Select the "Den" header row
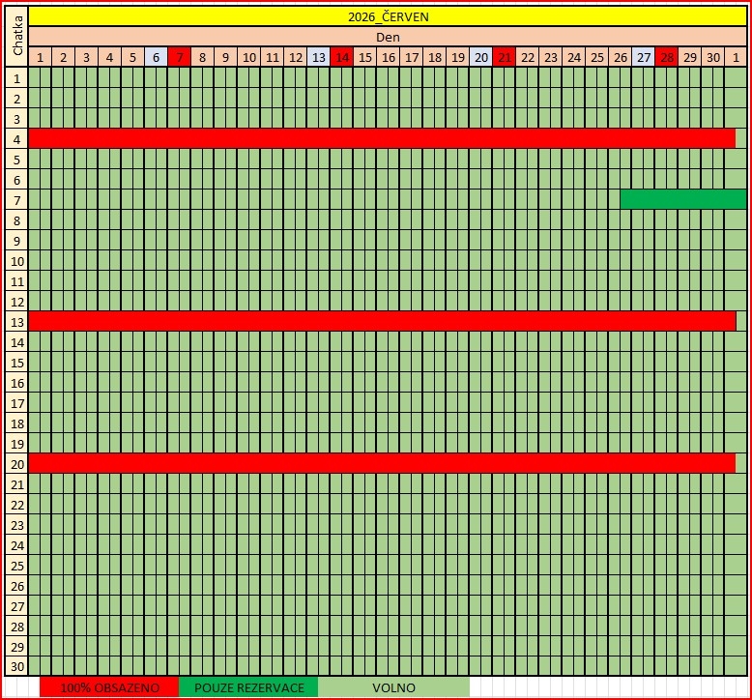Image resolution: width=752 pixels, height=700 pixels. click(x=388, y=37)
